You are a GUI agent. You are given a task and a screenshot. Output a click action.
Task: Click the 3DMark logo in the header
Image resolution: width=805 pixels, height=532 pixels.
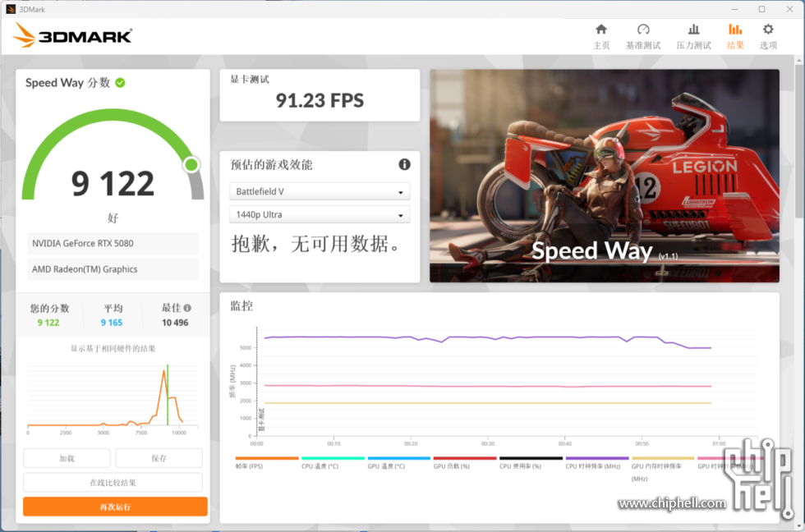[x=72, y=35]
